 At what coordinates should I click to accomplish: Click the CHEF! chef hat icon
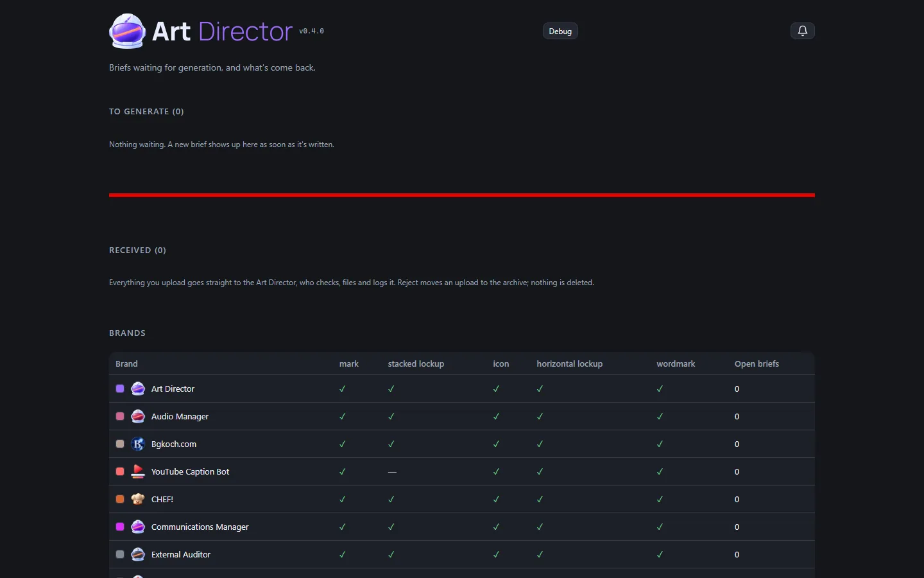[138, 499]
